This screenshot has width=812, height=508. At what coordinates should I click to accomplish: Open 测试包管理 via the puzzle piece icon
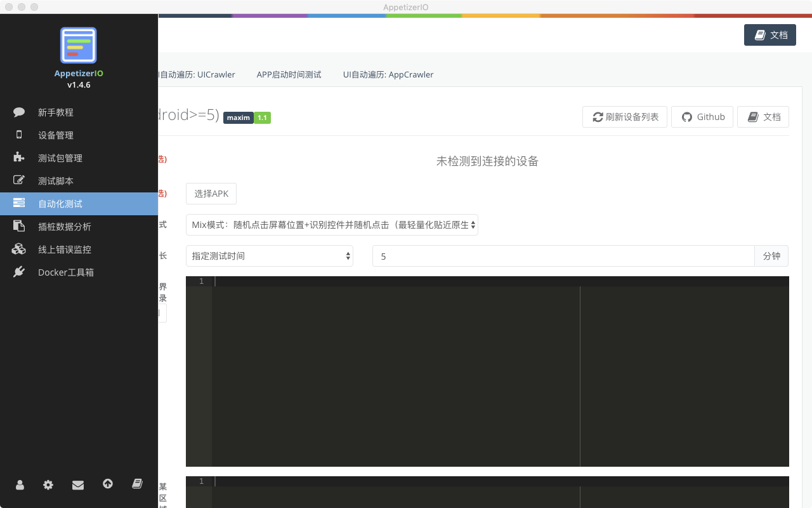pyautogui.click(x=19, y=157)
